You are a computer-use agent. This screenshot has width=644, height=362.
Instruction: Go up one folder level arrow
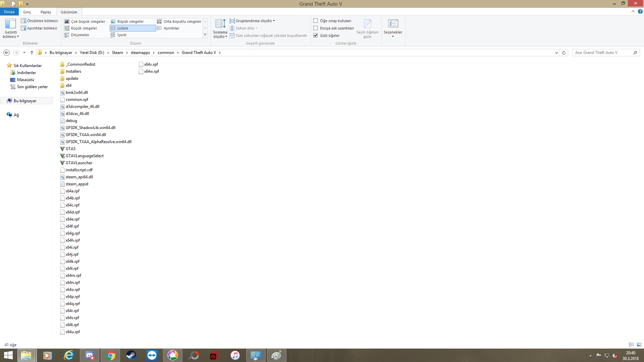(x=32, y=53)
